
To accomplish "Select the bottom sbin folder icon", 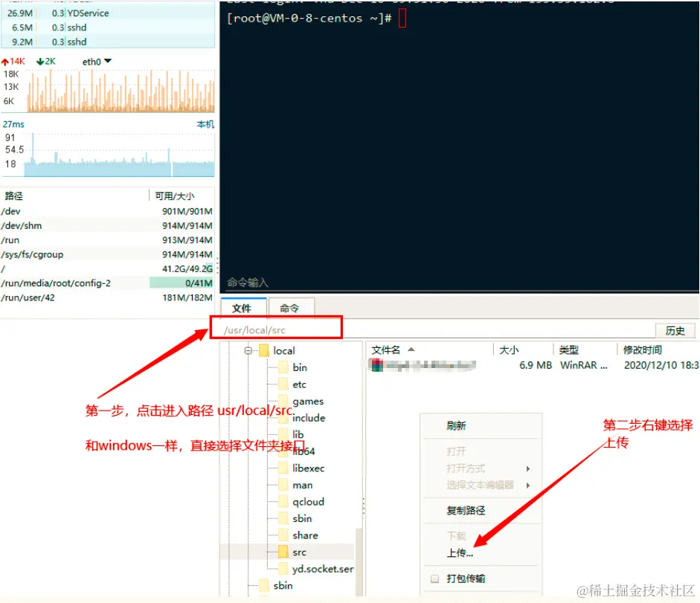I will click(264, 586).
